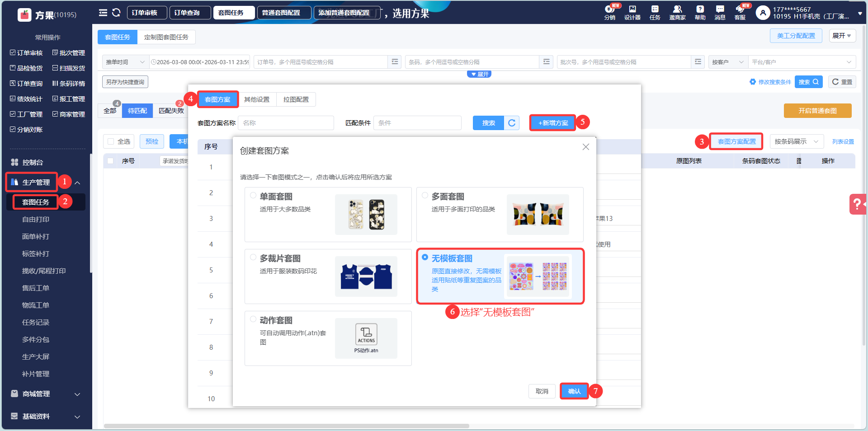Open the 任务 icon in the top bar
The height and width of the screenshot is (431, 868).
(x=655, y=13)
